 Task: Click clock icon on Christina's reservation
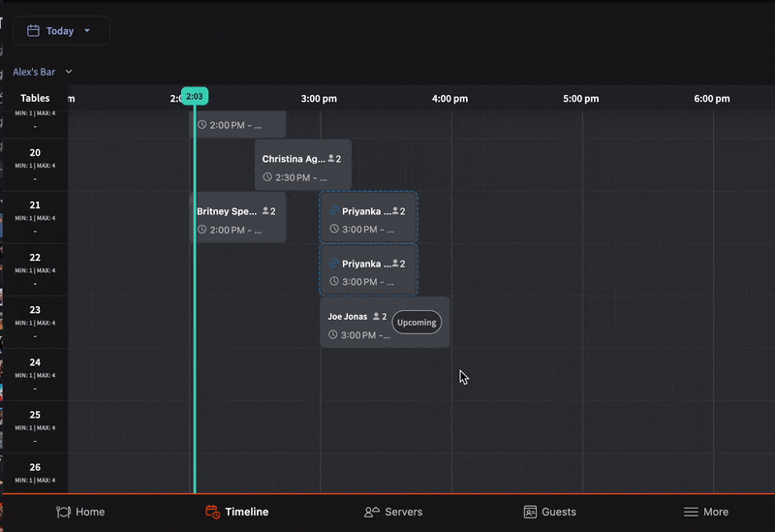click(x=267, y=178)
